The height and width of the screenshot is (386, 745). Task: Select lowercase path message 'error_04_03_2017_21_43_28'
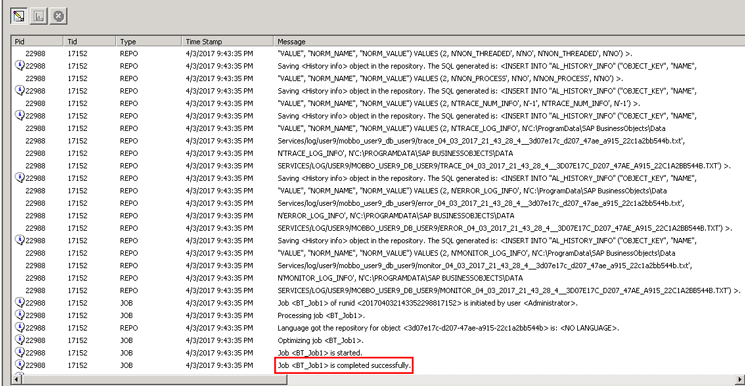pos(481,203)
